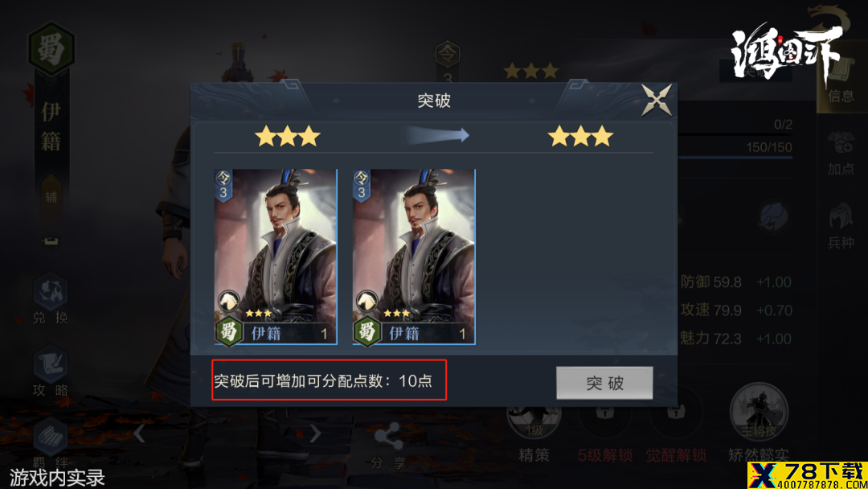This screenshot has width=868, height=489.
Task: Switch to the 加点 points tab
Action: click(x=841, y=154)
